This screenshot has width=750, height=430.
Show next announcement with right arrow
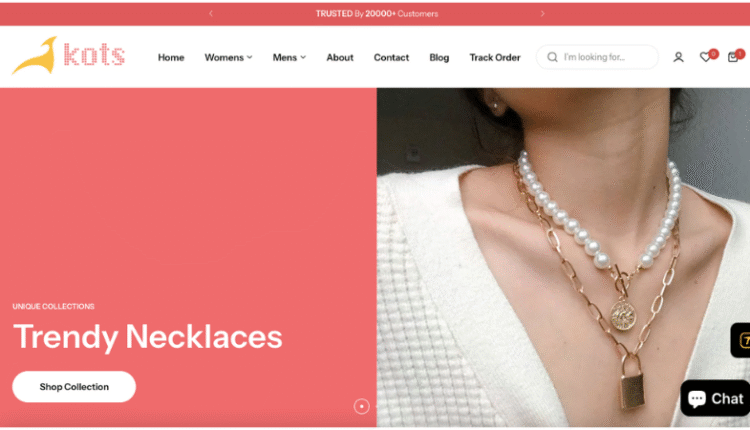tap(542, 13)
